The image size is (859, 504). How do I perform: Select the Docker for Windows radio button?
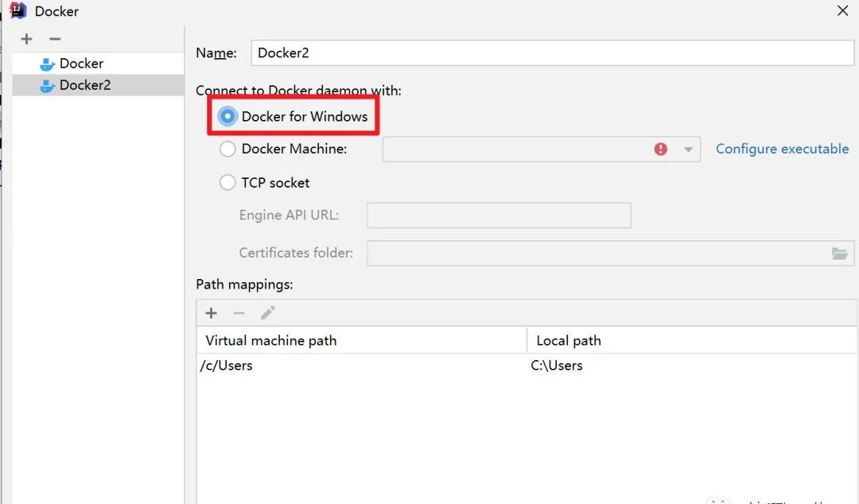[x=227, y=116]
